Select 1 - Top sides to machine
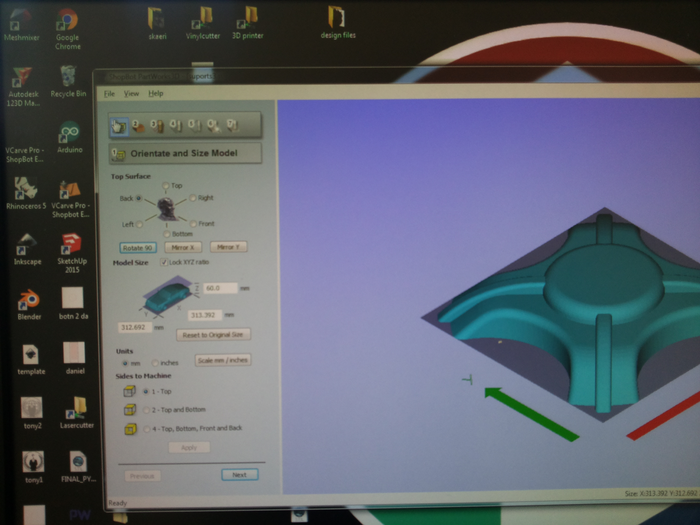The image size is (700, 525). click(146, 391)
